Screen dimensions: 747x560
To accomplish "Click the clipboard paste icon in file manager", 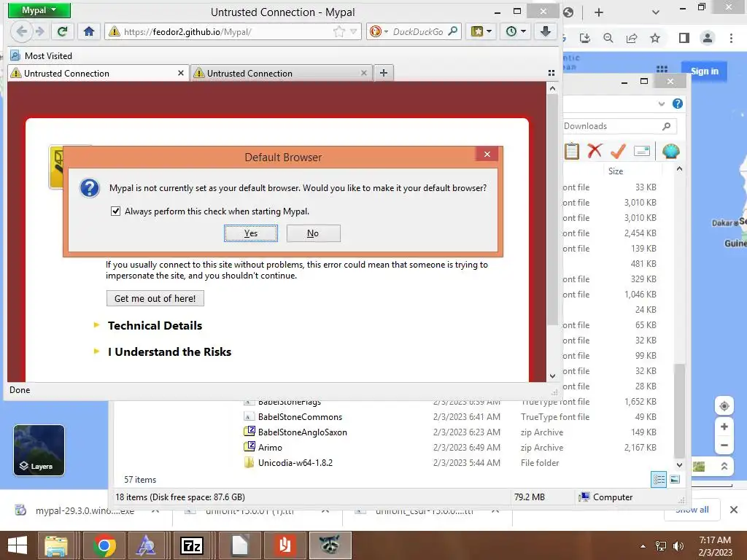I will (572, 151).
